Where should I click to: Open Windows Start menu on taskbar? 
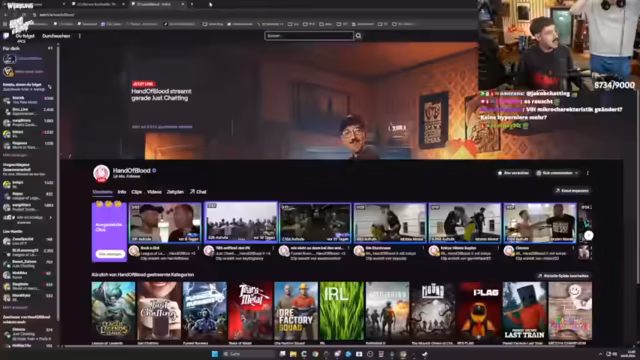215,354
